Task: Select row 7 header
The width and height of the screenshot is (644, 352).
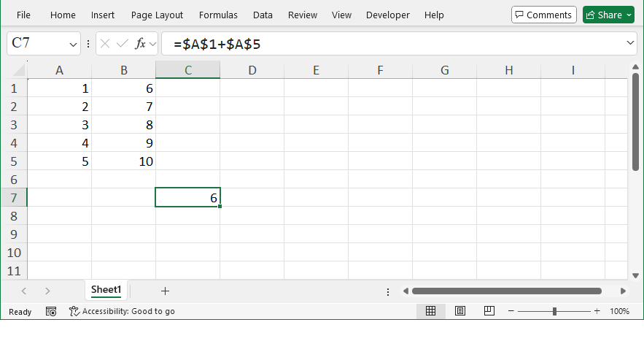Action: tap(14, 198)
